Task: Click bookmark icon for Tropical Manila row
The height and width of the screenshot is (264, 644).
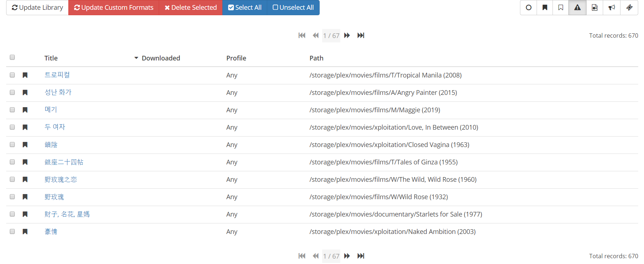Action: click(25, 75)
